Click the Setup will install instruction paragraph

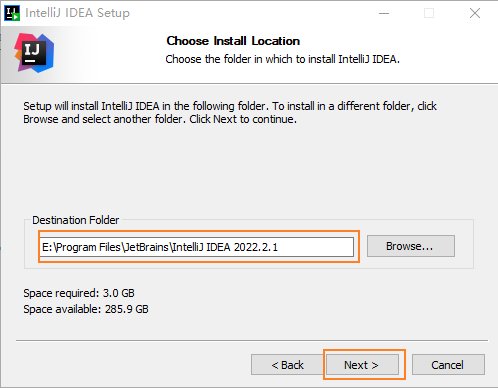pos(230,112)
